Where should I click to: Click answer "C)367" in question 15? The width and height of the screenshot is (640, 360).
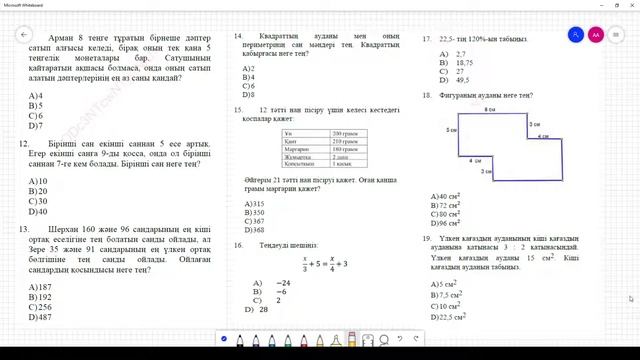[254, 221]
